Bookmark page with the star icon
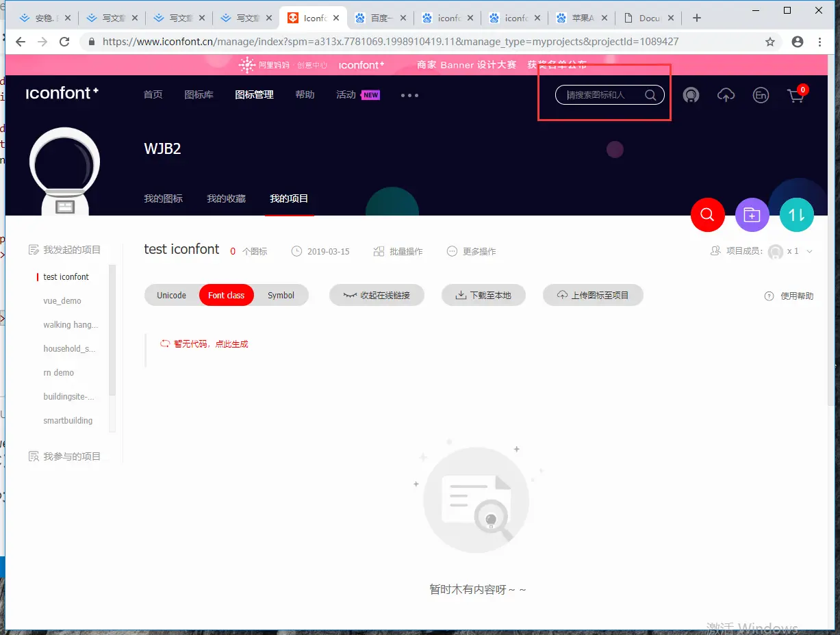The image size is (840, 635). tap(770, 42)
